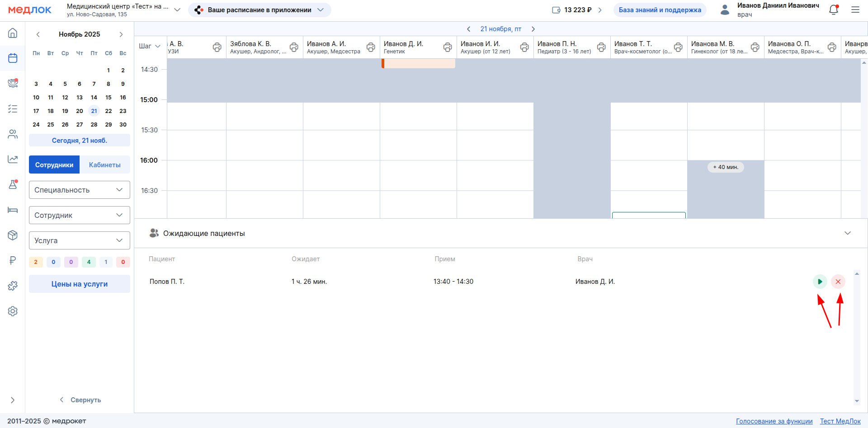Open the ruble finance icon in sidebar
Screen dimensions: 868x428
click(x=13, y=260)
